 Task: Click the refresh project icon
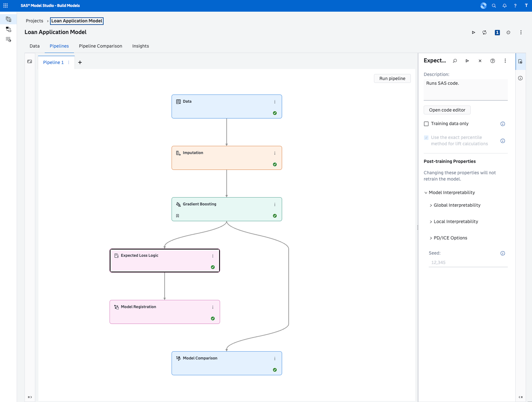tap(484, 32)
